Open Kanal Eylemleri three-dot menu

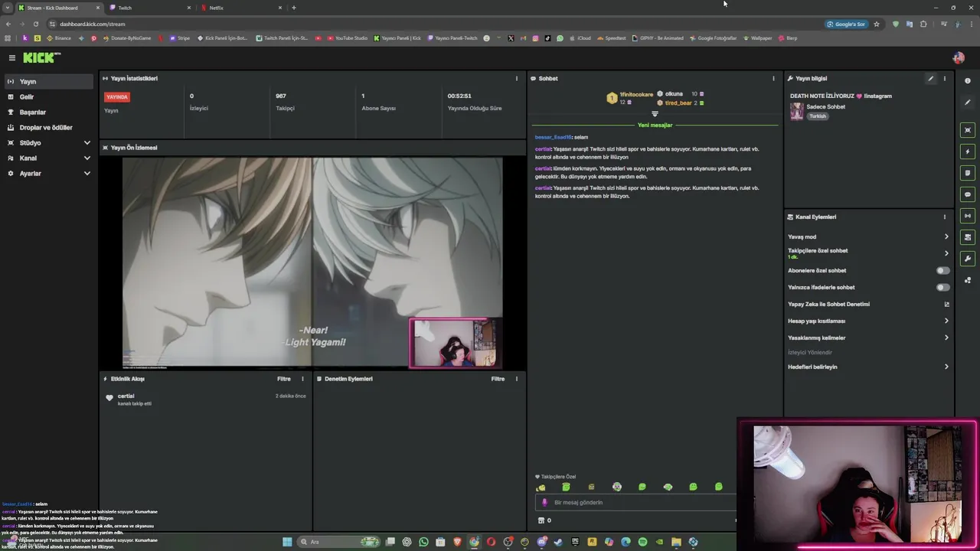pyautogui.click(x=944, y=217)
